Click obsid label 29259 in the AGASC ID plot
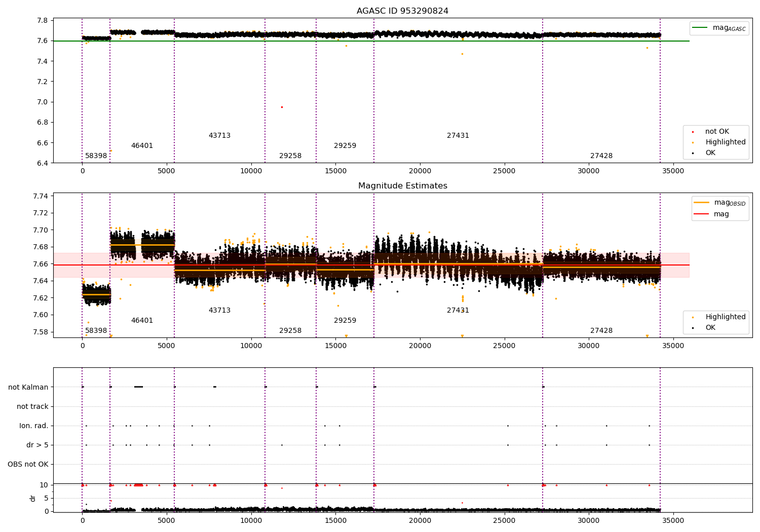 pos(345,146)
